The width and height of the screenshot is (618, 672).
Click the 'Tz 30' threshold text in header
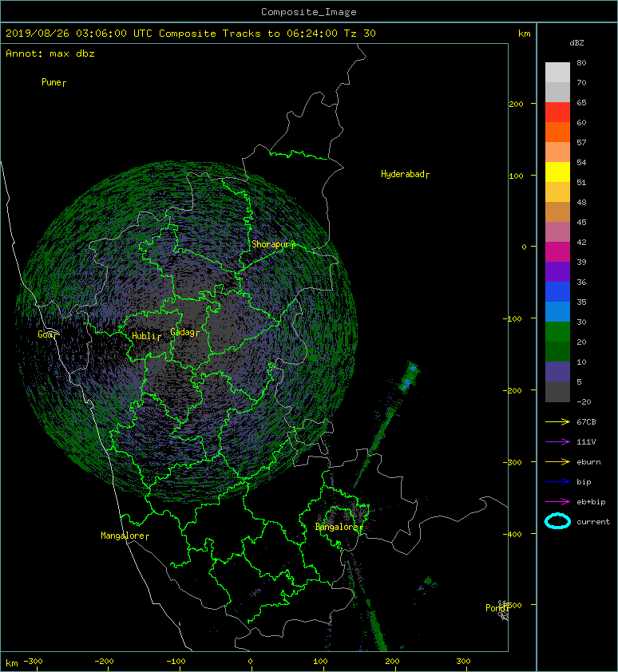point(360,34)
